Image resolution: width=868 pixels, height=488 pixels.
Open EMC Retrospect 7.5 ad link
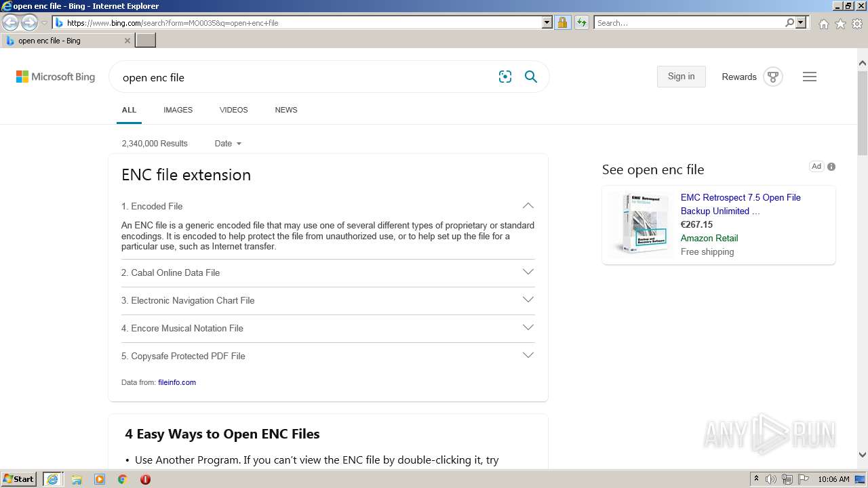click(741, 204)
